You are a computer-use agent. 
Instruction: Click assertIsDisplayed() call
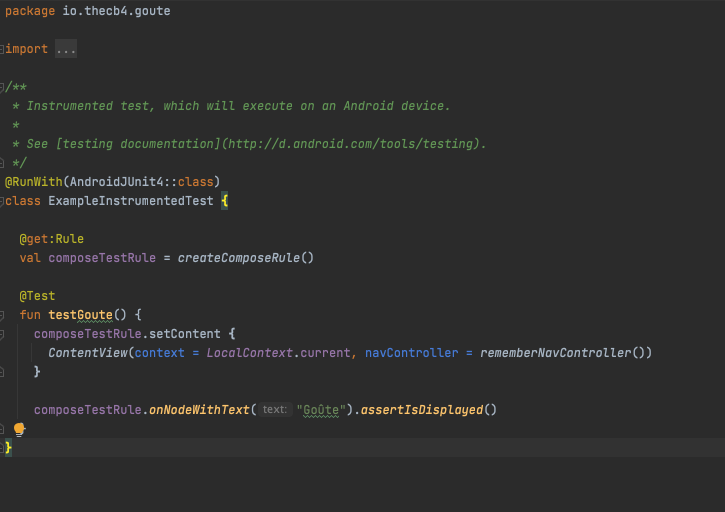429,410
